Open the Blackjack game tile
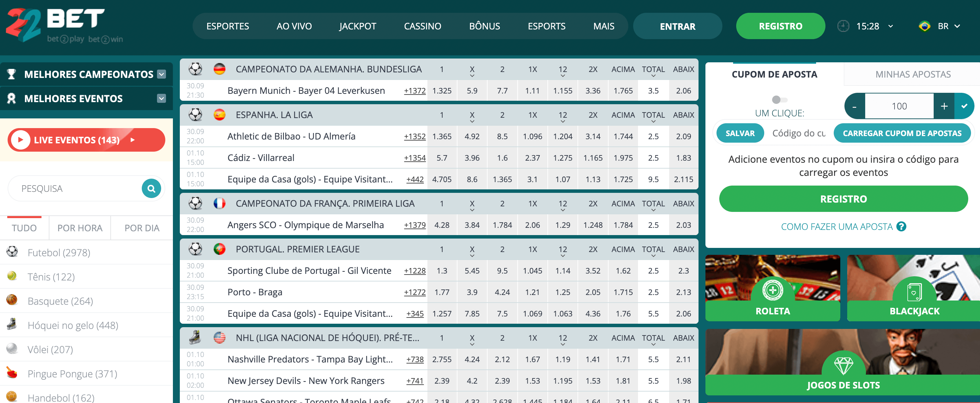The width and height of the screenshot is (980, 403). point(914,288)
